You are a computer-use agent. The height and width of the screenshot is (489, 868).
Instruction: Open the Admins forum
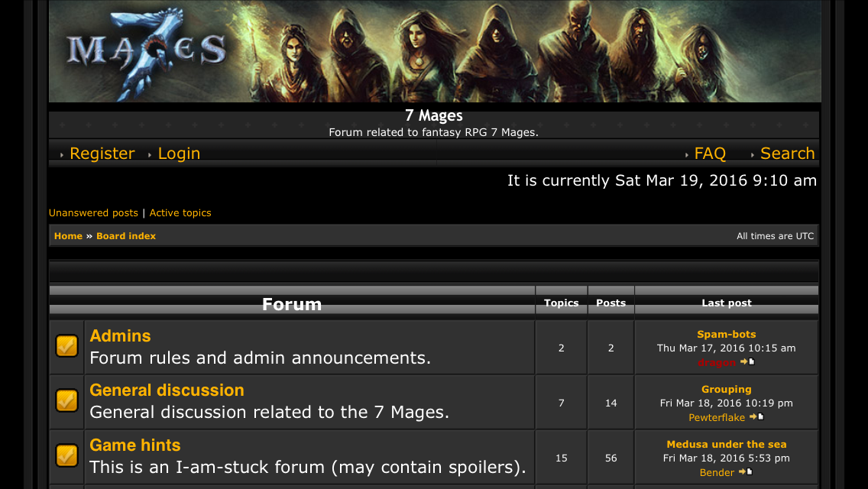[120, 335]
